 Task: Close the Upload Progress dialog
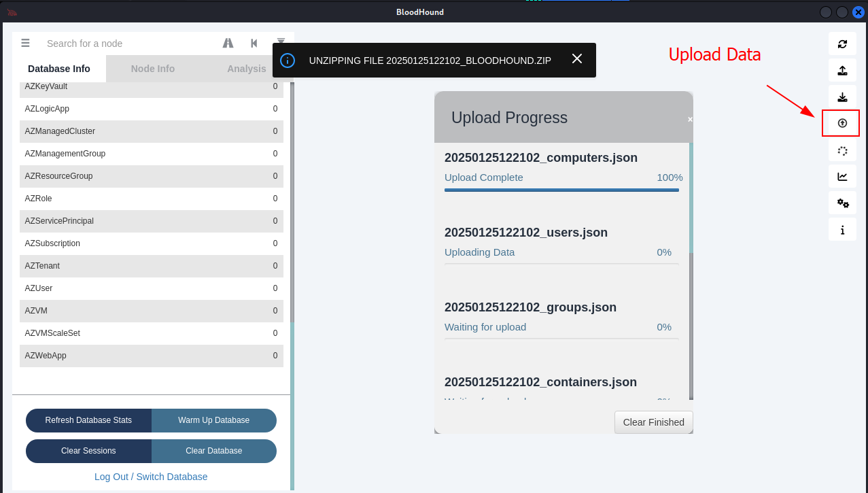[690, 119]
